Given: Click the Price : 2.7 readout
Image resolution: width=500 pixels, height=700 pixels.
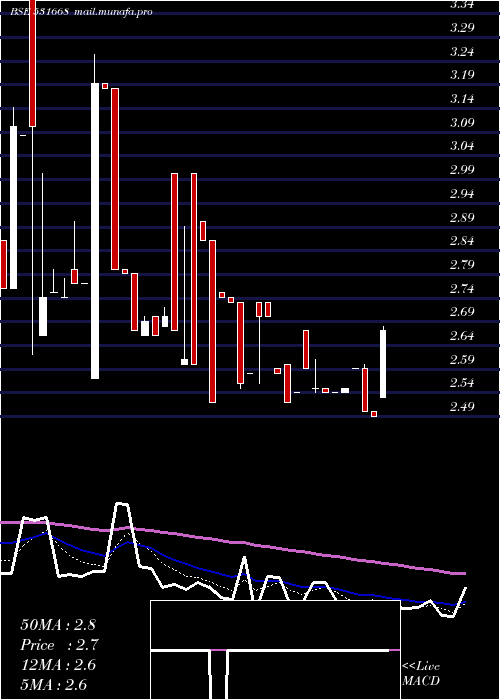Looking at the screenshot, I should (59, 645).
